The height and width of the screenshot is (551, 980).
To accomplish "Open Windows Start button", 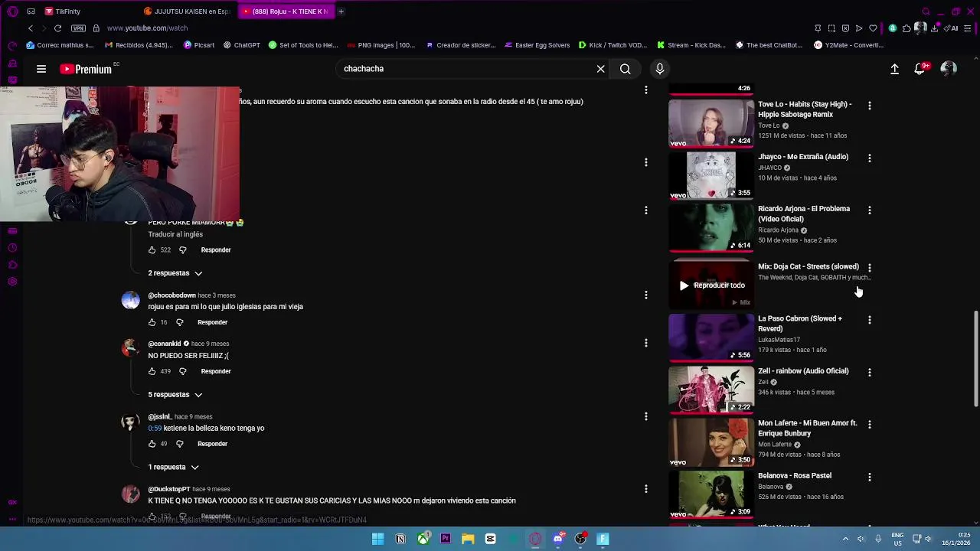I will [378, 539].
